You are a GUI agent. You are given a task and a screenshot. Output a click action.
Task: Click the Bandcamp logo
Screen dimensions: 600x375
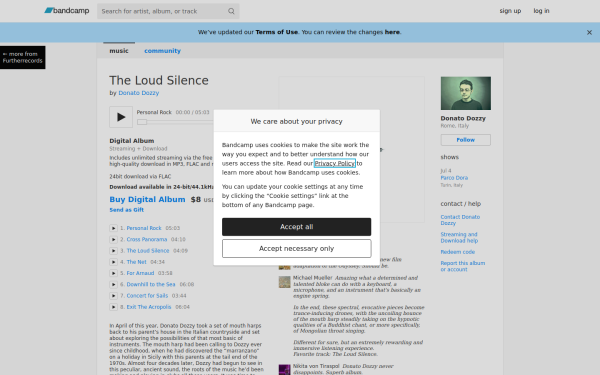pos(67,11)
